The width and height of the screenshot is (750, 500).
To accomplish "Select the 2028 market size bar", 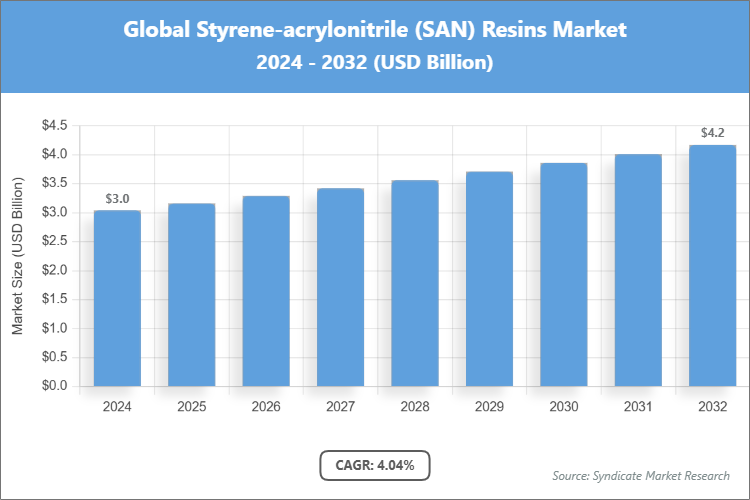I will (x=415, y=283).
